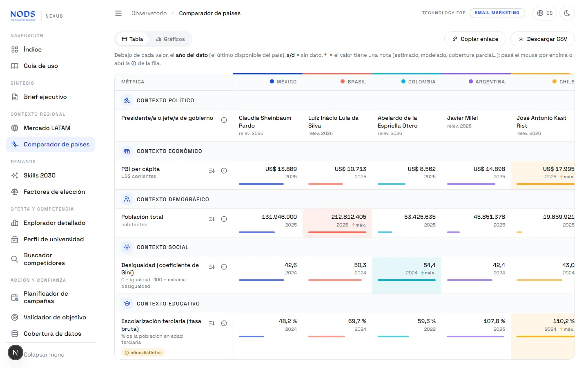588x368 pixels.
Task: Open Planificador de campañas
Action: 51,297
